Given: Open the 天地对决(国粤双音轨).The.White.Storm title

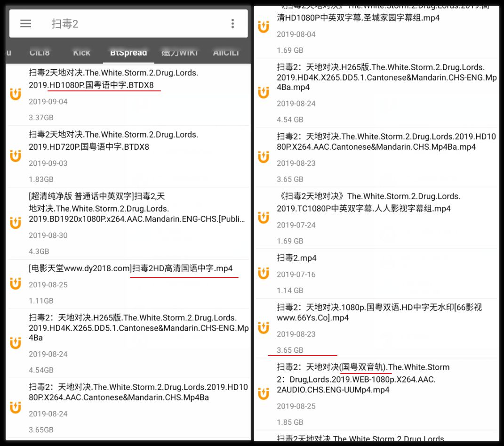Looking at the screenshot, I should pyautogui.click(x=363, y=379).
